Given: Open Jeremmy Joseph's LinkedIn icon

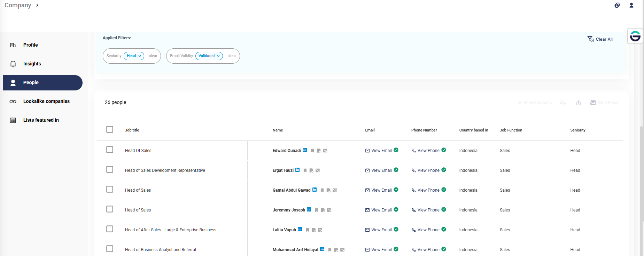Looking at the screenshot, I should pyautogui.click(x=309, y=210).
